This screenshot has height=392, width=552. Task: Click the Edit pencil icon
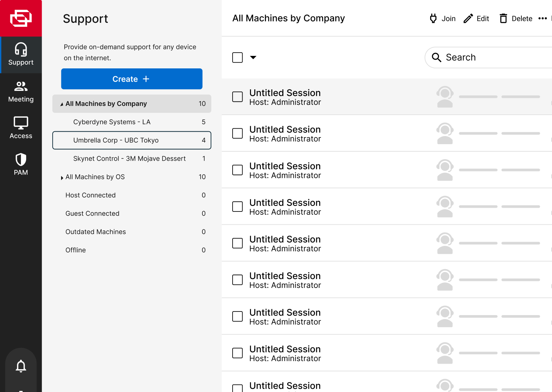tap(468, 18)
